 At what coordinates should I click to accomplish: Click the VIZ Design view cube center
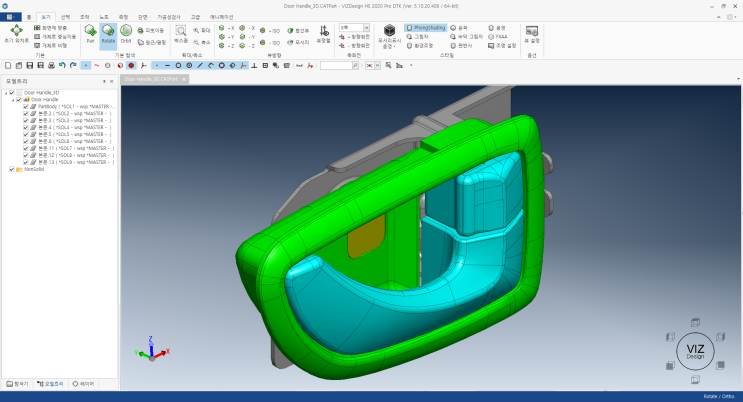pyautogui.click(x=695, y=351)
